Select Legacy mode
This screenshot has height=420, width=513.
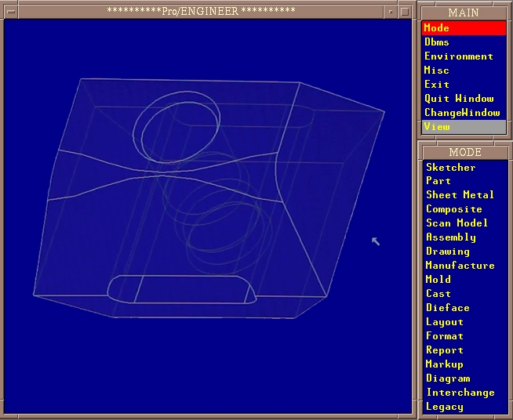point(465,407)
